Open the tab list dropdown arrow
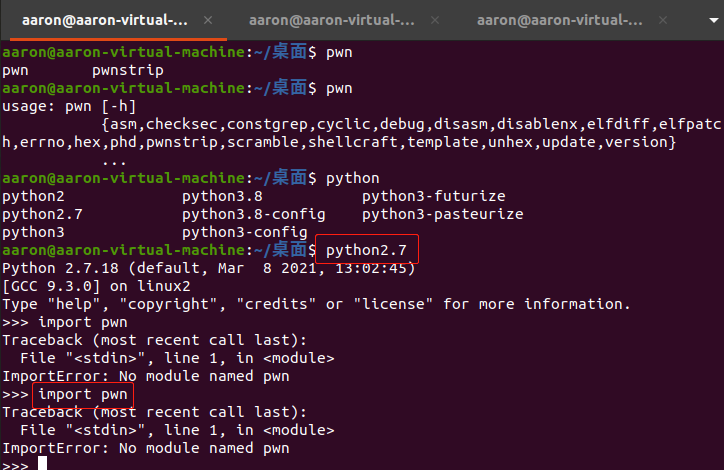This screenshot has width=724, height=470. click(x=712, y=20)
